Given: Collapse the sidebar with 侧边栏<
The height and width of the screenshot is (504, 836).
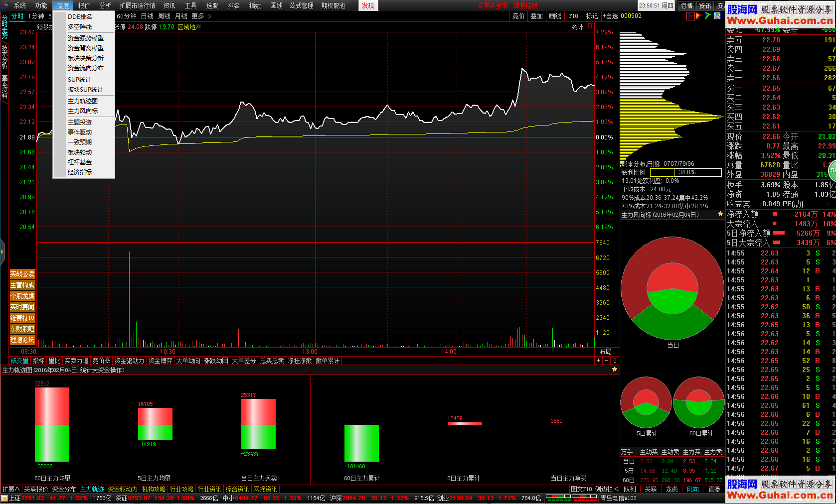Looking at the screenshot, I should pos(607,489).
